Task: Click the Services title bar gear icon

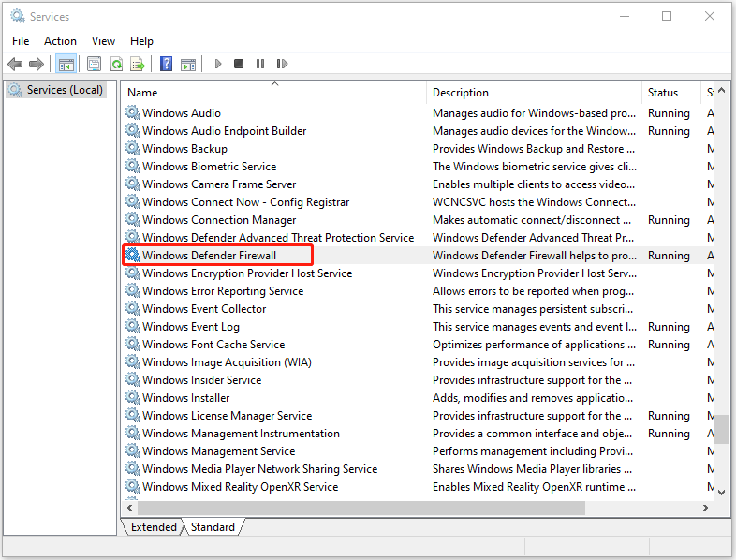Action: tap(18, 17)
